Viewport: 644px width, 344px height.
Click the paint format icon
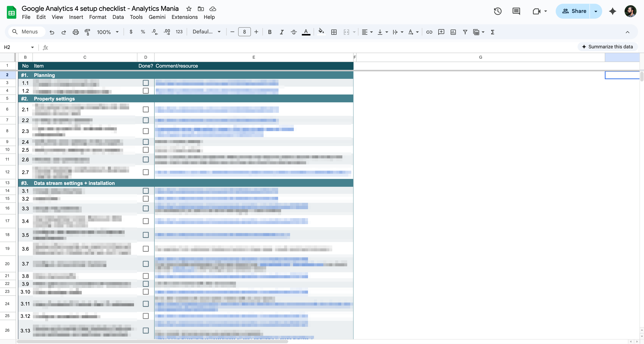[87, 32]
